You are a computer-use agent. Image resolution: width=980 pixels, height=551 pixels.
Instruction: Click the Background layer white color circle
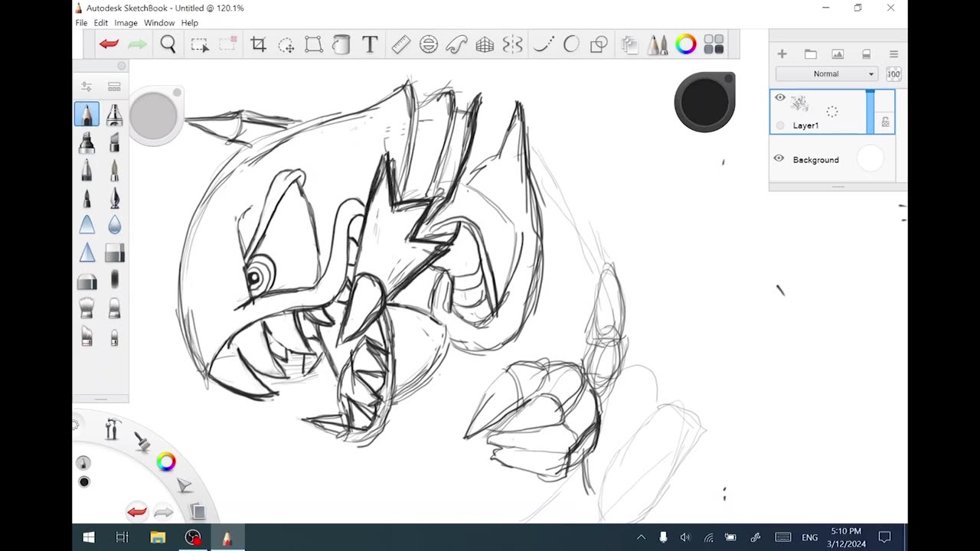pyautogui.click(x=870, y=158)
